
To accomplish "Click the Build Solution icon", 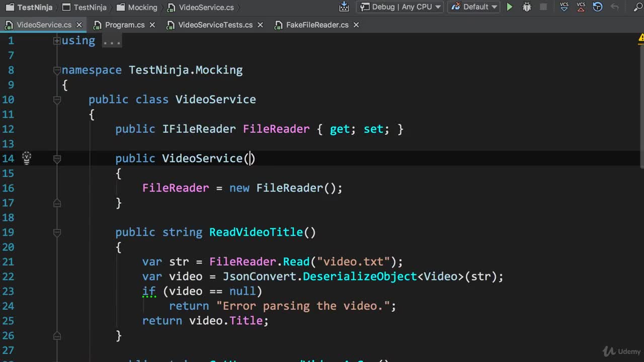I will click(344, 7).
